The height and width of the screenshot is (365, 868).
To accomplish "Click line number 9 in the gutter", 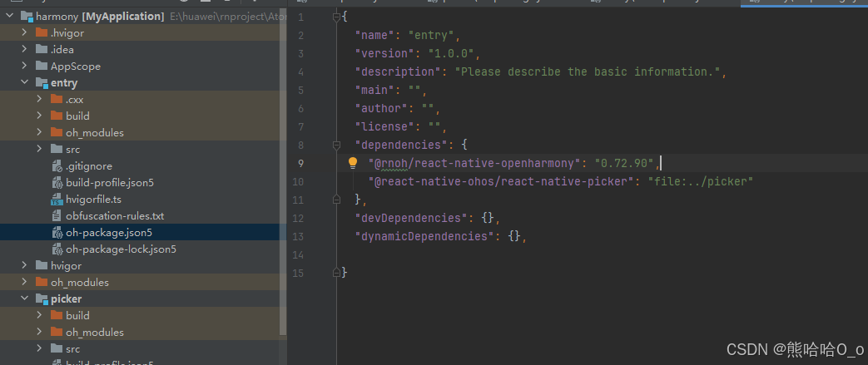I will pyautogui.click(x=300, y=163).
